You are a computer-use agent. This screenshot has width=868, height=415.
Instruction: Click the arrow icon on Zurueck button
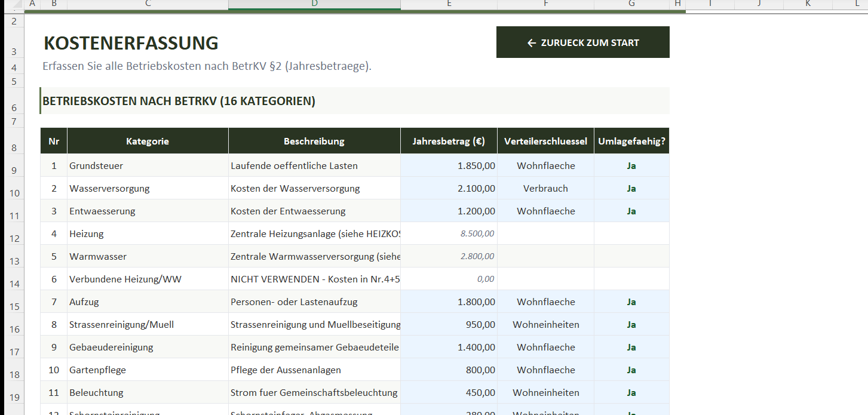click(531, 43)
